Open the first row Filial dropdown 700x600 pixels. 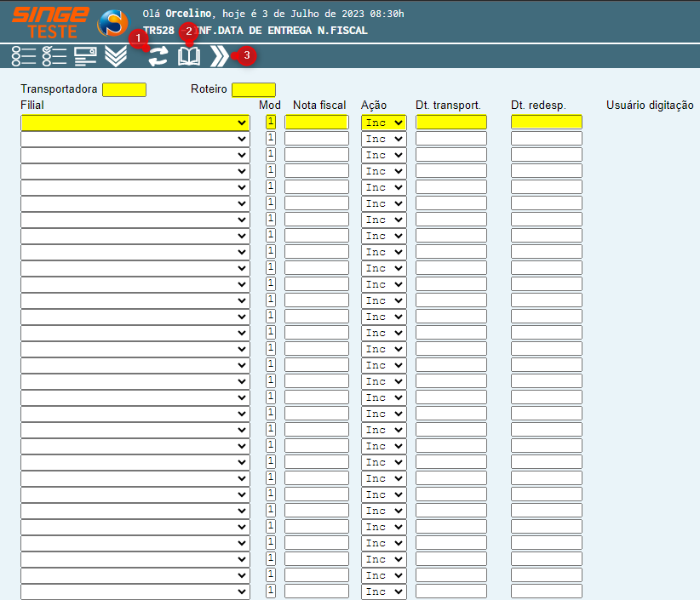click(x=135, y=123)
